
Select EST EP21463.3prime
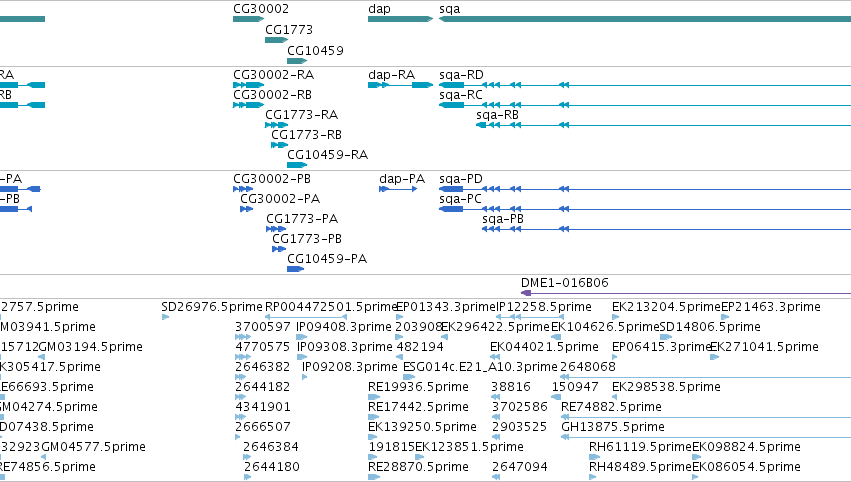(725, 317)
